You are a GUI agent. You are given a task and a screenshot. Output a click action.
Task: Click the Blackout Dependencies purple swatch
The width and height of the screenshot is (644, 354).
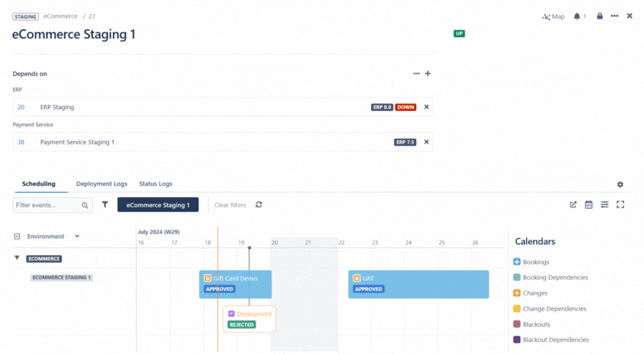516,340
